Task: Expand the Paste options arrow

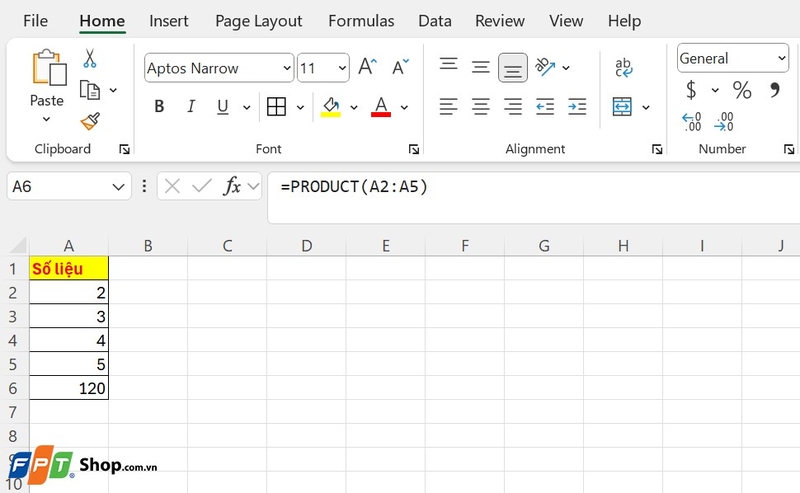Action: point(46,119)
